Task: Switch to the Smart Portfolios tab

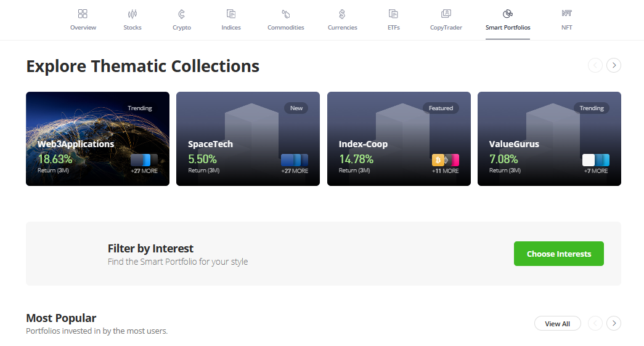Action: tap(508, 27)
